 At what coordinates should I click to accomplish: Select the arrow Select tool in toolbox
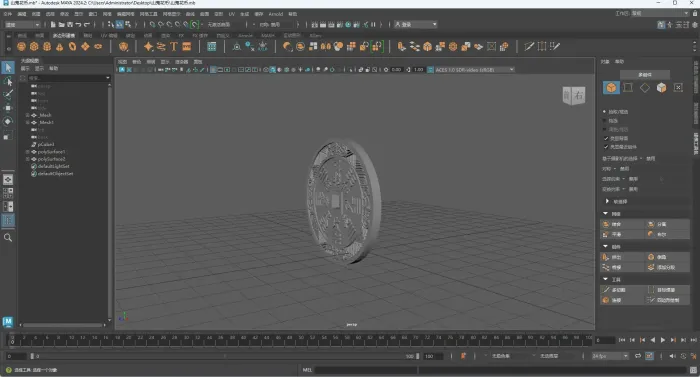click(x=8, y=67)
